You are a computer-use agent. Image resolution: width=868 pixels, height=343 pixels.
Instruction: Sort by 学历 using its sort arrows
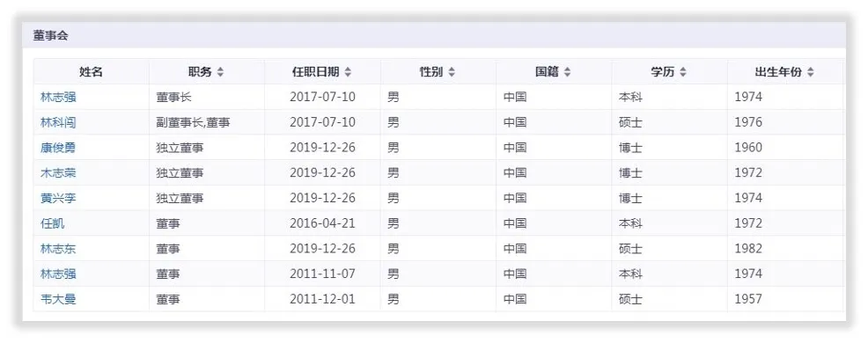tap(682, 72)
